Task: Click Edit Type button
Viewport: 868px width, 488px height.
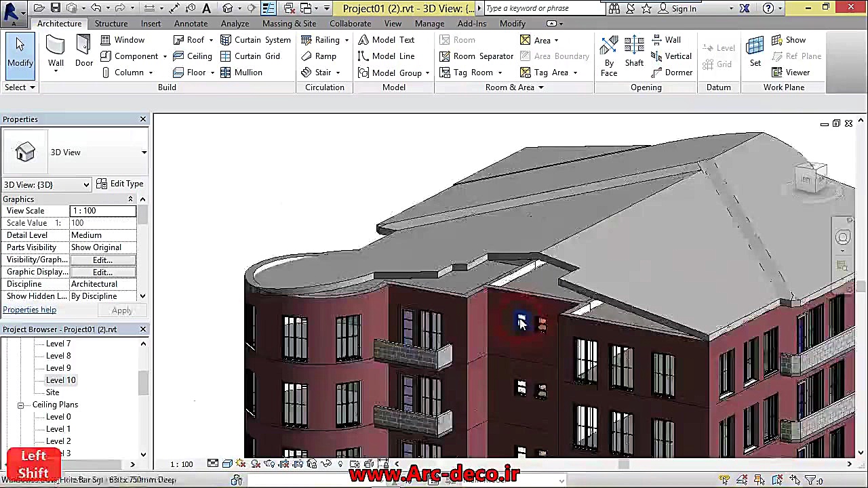Action: click(x=120, y=184)
